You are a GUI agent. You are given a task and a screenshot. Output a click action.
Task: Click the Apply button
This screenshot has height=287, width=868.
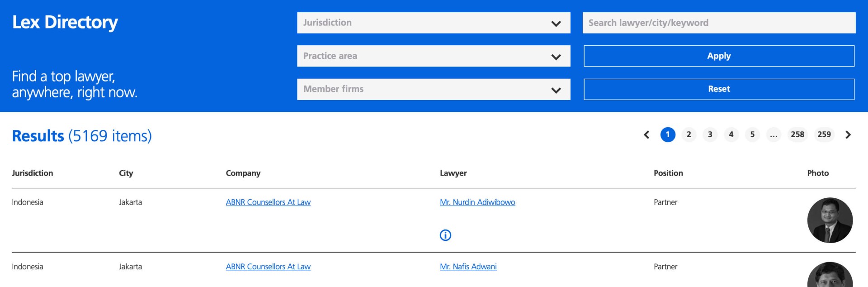pyautogui.click(x=719, y=56)
